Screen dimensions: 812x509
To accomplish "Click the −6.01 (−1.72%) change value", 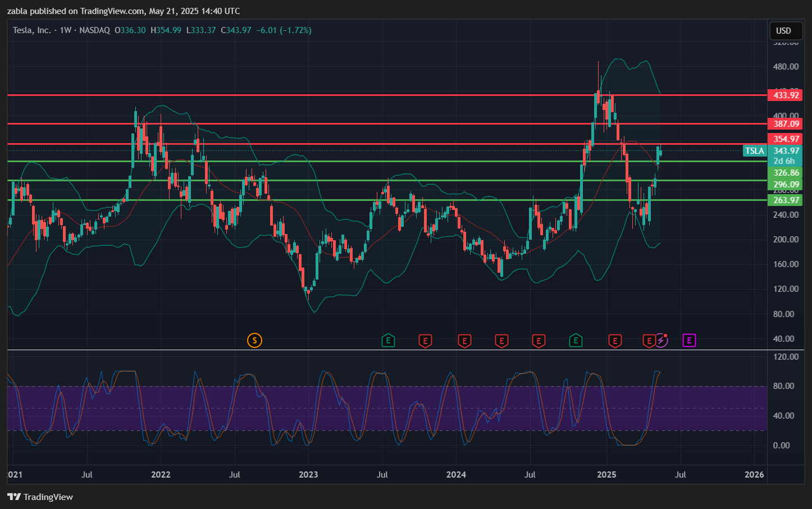I will point(284,30).
